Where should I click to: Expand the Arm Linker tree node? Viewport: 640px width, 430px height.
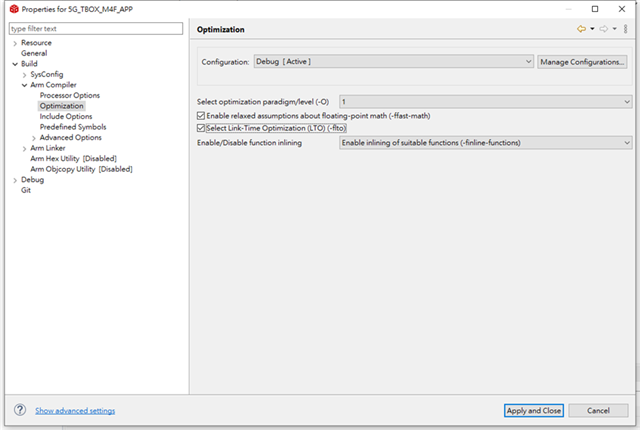[24, 149]
